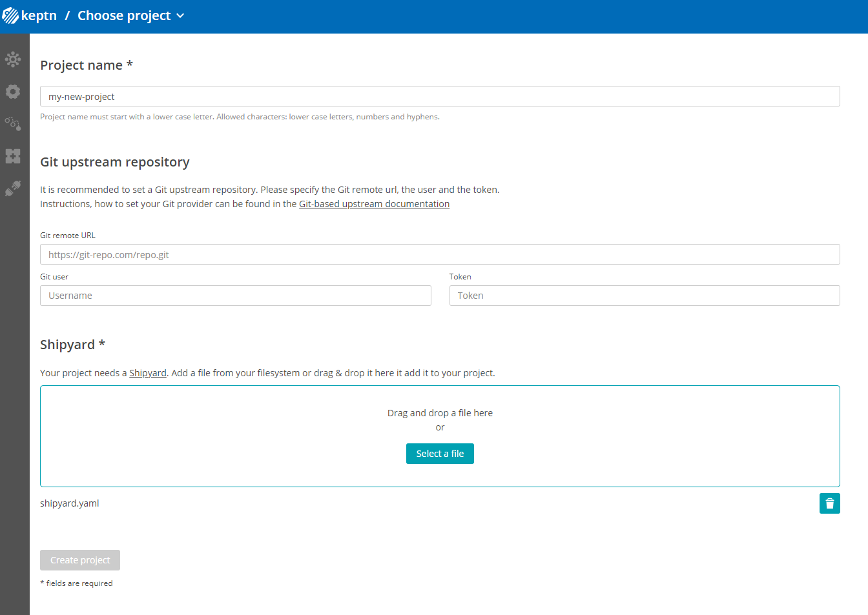Viewport: 868px width, 615px height.
Task: Click inside the Token input field
Action: [644, 295]
